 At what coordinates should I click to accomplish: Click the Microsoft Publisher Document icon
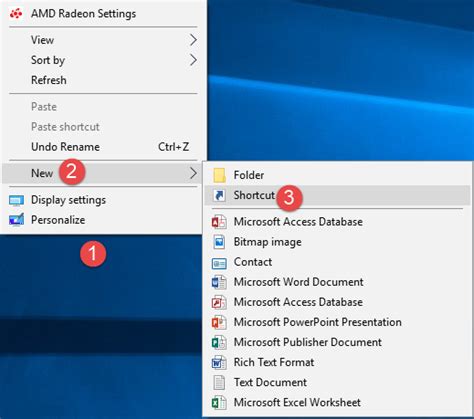pyautogui.click(x=219, y=342)
